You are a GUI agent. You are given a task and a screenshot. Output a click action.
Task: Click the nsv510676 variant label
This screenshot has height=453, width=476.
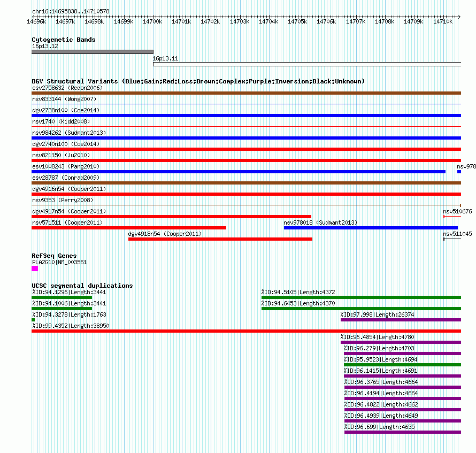point(457,211)
